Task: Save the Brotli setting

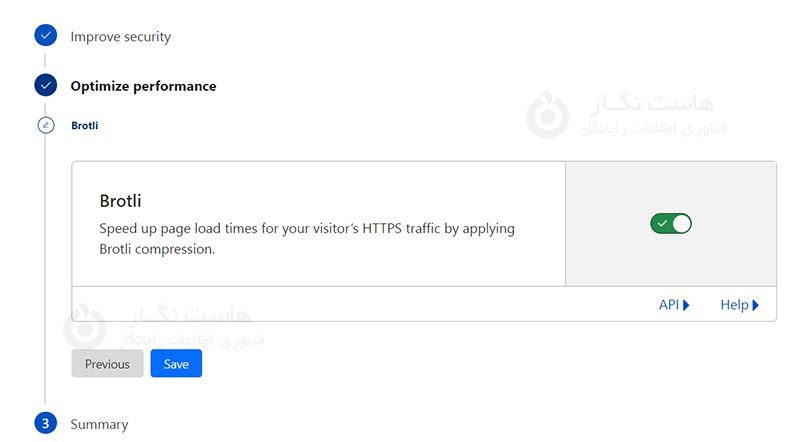Action: (176, 364)
